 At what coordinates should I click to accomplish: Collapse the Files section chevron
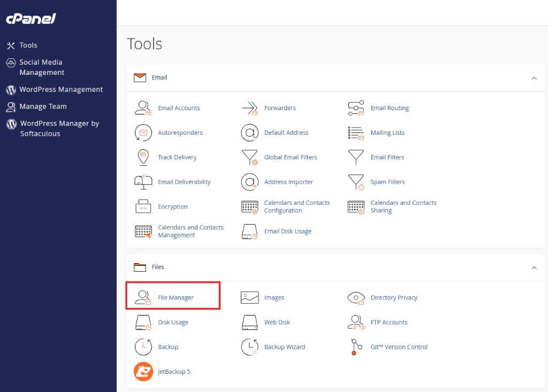coord(534,268)
